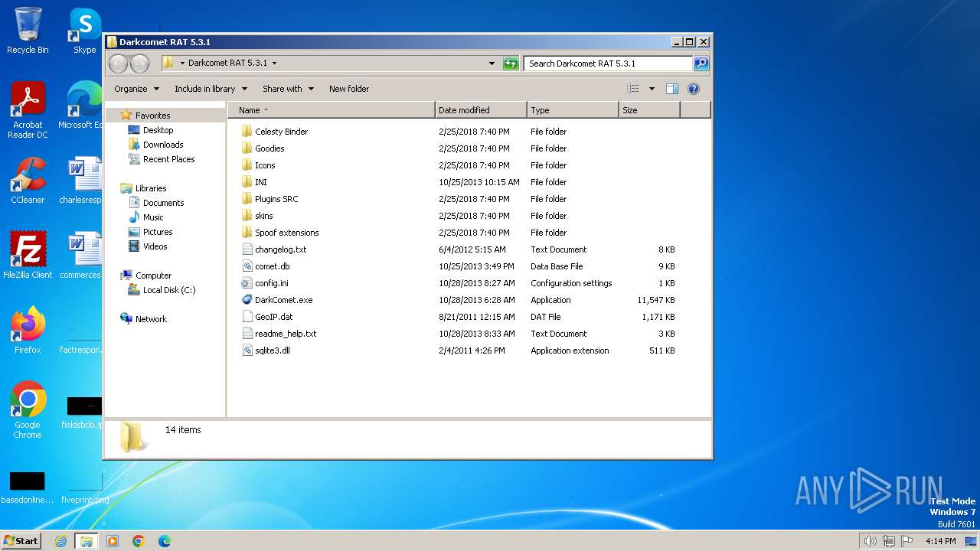Change view with the views icon
Image resolution: width=980 pixels, height=551 pixels.
[632, 89]
